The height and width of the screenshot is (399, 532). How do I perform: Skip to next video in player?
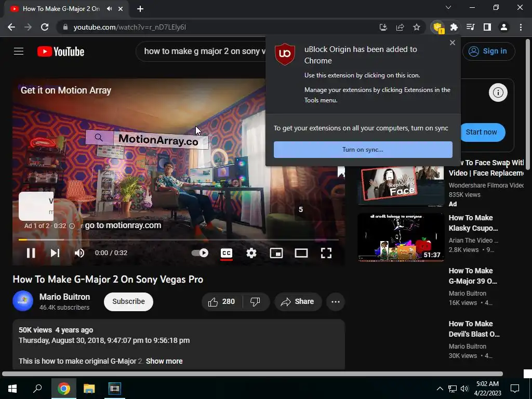point(55,253)
